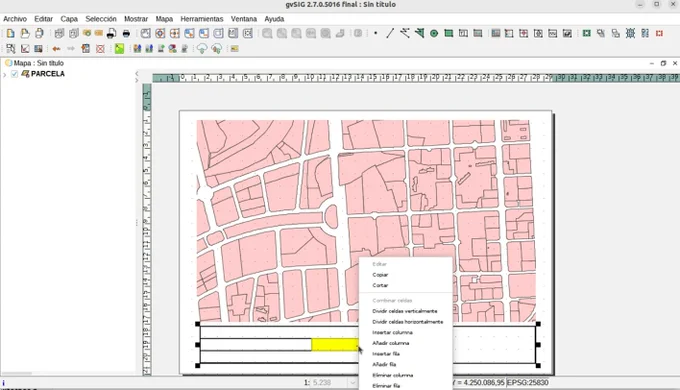Open the Capa menu
Viewport: 680px width, 390px height.
[x=69, y=19]
